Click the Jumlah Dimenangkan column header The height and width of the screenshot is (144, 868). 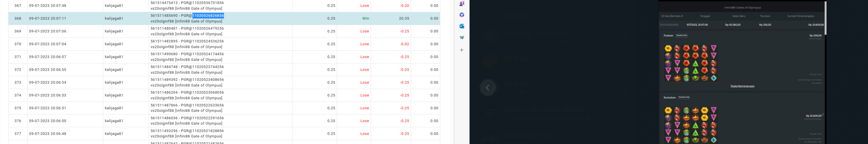tap(801, 16)
